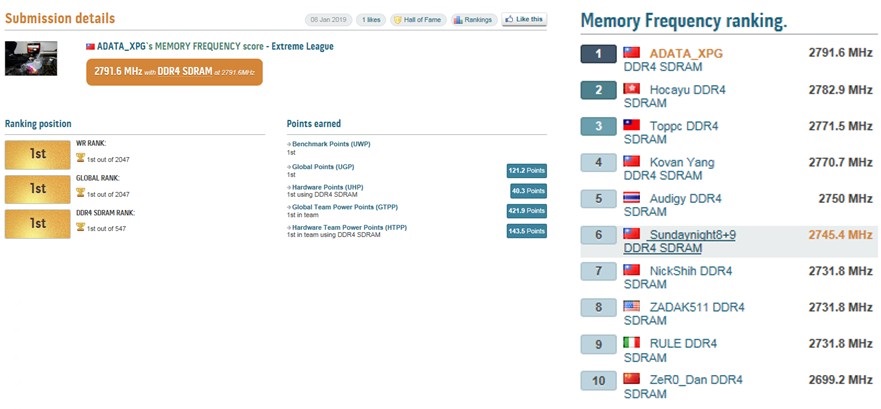881x409 pixels.
Task: Click the Hardware Points (UHP) link
Action: [326, 186]
